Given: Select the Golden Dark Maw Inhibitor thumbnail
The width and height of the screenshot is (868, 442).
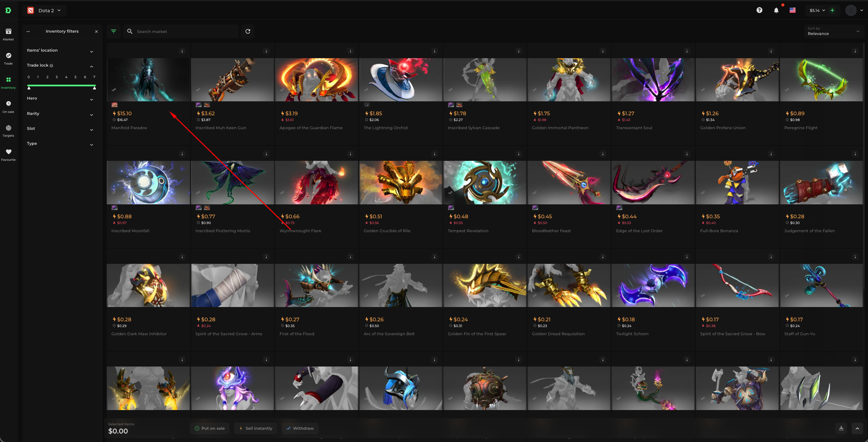Looking at the screenshot, I should coord(148,286).
